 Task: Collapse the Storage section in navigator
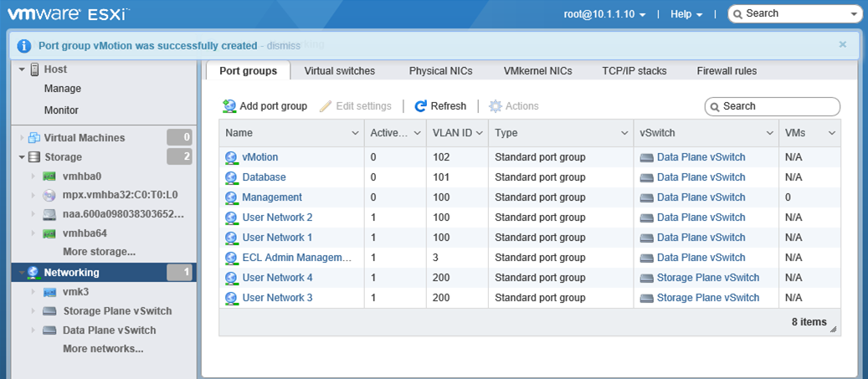coord(21,157)
